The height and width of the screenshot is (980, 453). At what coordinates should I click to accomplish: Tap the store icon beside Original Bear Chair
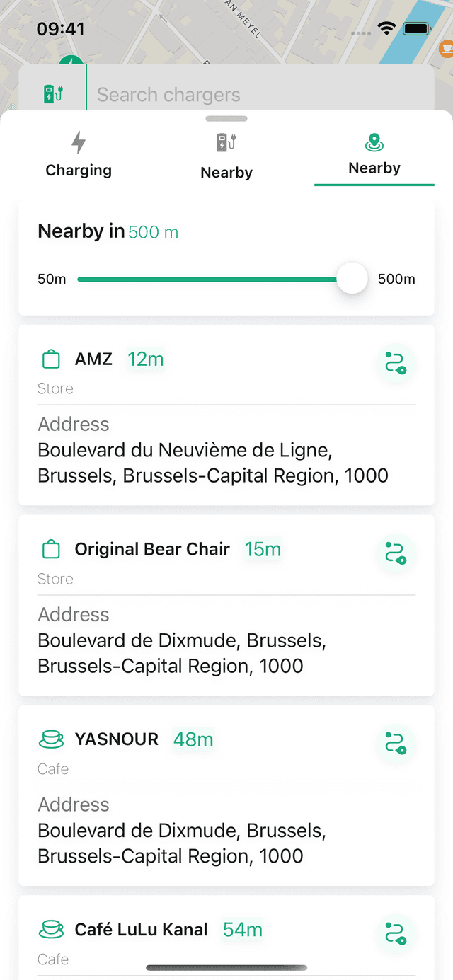pyautogui.click(x=51, y=550)
